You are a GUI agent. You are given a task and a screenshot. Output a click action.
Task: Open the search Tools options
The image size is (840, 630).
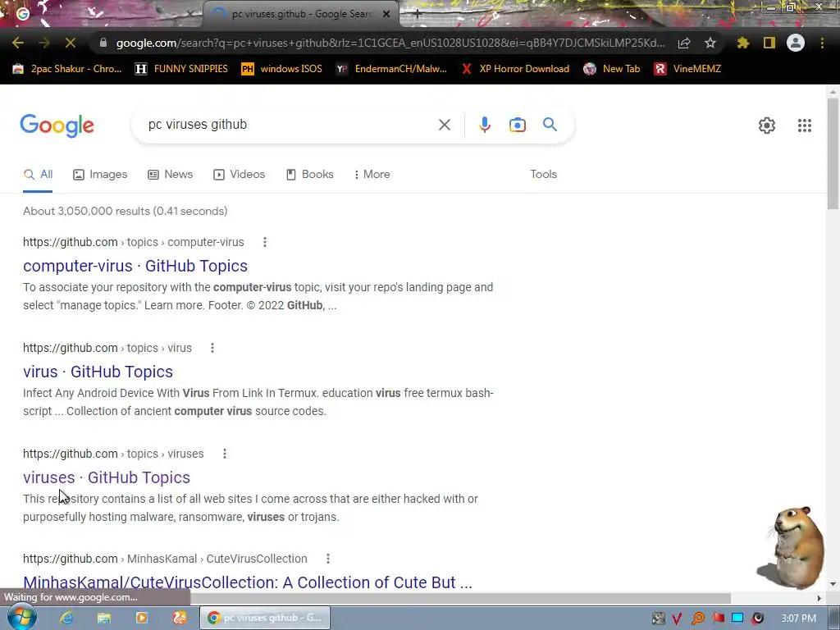click(543, 175)
